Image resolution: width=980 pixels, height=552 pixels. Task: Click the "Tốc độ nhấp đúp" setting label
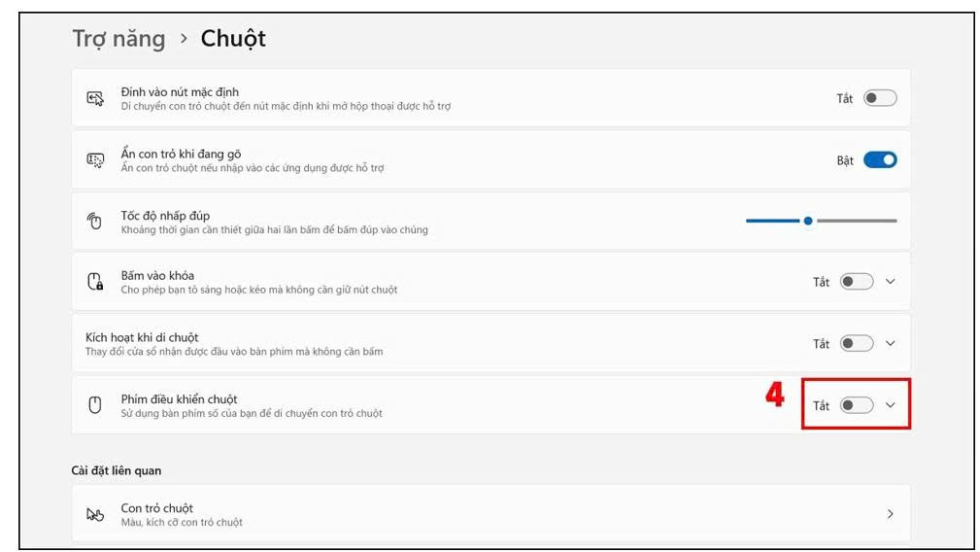coord(165,216)
